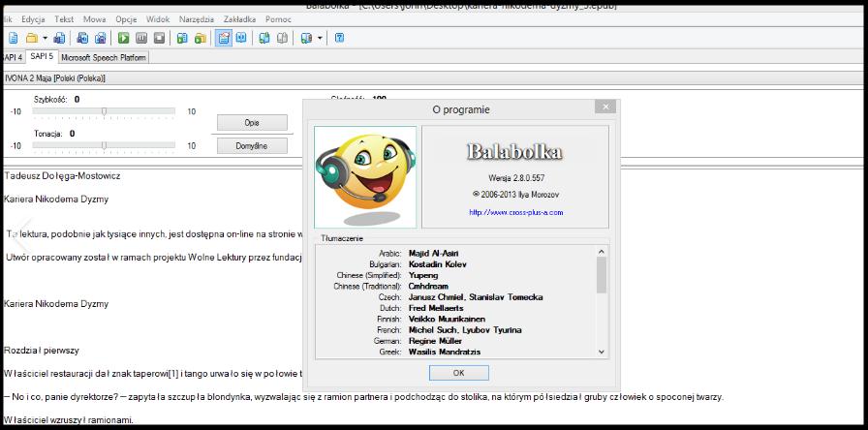Stop reading with the stop icon
868x430 pixels.
tap(159, 38)
